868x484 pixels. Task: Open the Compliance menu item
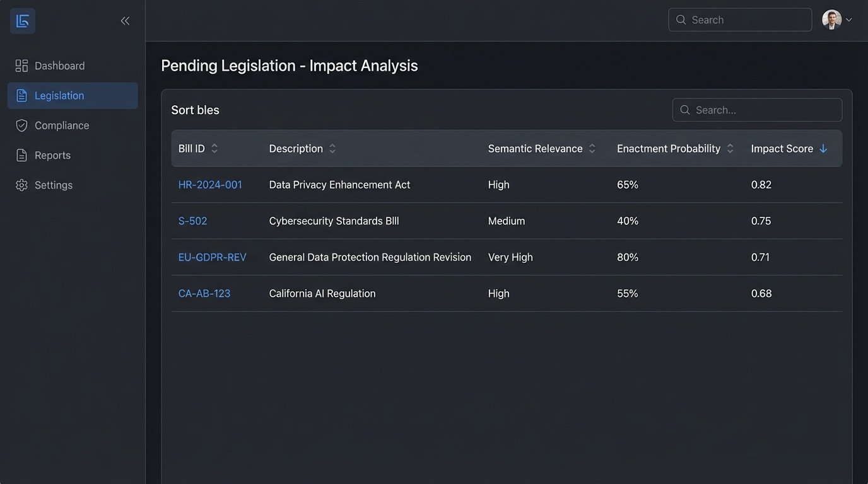tap(62, 125)
